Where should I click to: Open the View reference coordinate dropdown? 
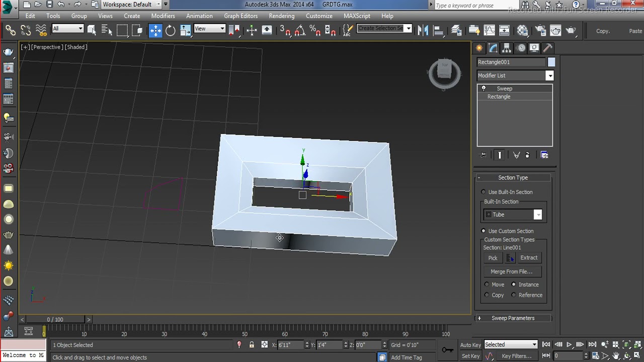(209, 29)
